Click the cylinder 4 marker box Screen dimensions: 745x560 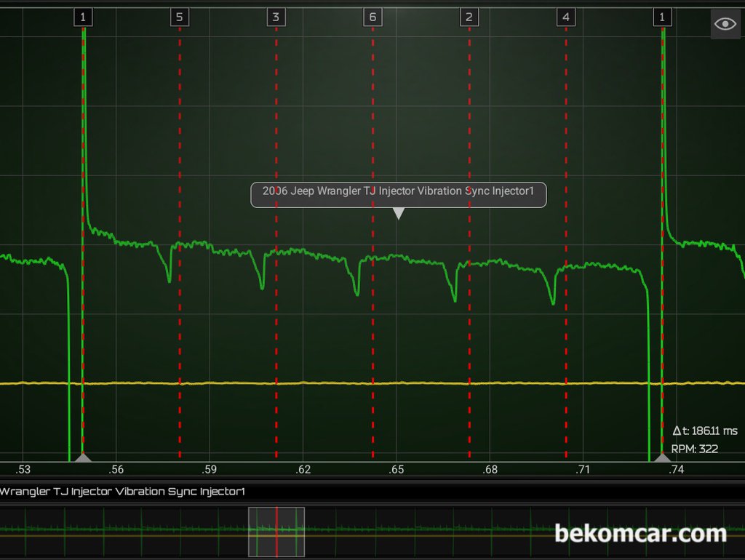click(x=566, y=17)
